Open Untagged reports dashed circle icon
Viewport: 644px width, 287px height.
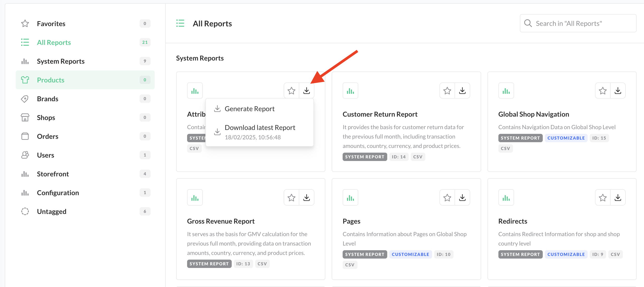(x=25, y=212)
